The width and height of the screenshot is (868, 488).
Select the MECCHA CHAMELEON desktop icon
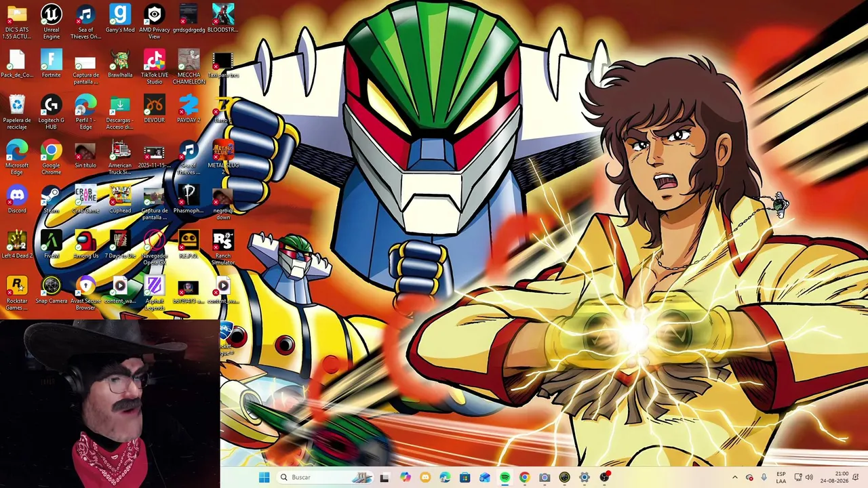[x=189, y=66]
